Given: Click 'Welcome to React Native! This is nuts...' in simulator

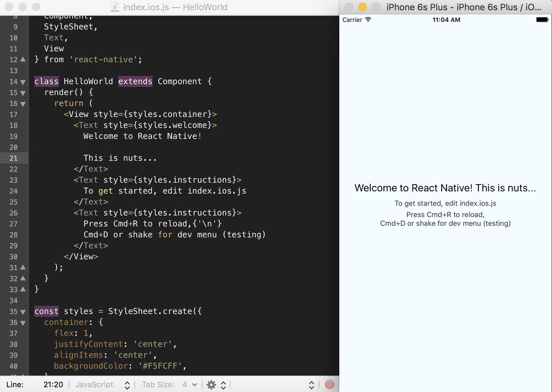Looking at the screenshot, I should coord(445,188).
